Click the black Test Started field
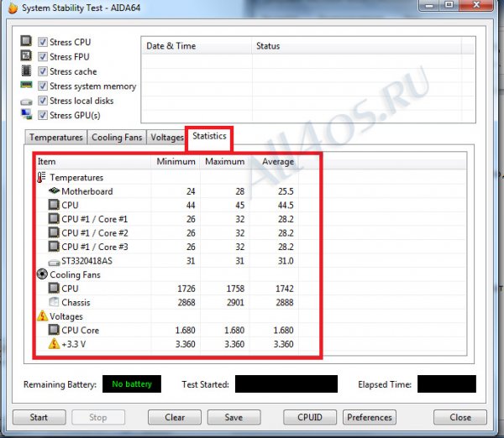The image size is (504, 438). click(x=286, y=384)
